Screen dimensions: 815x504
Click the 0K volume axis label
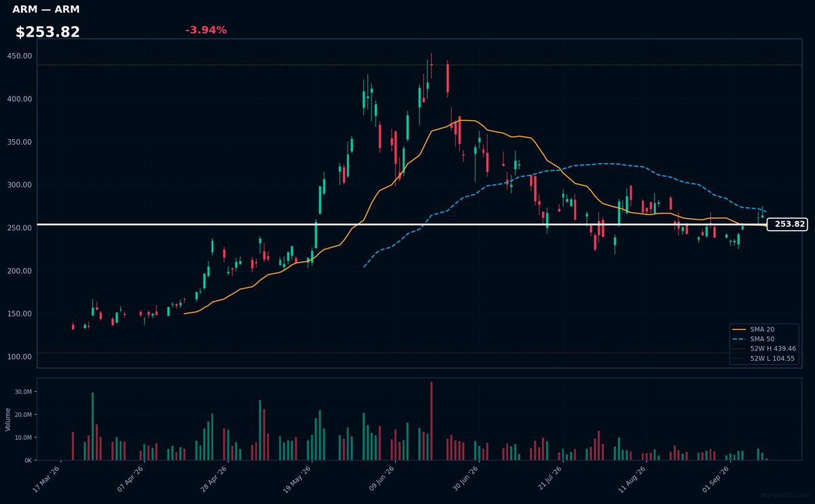28,461
